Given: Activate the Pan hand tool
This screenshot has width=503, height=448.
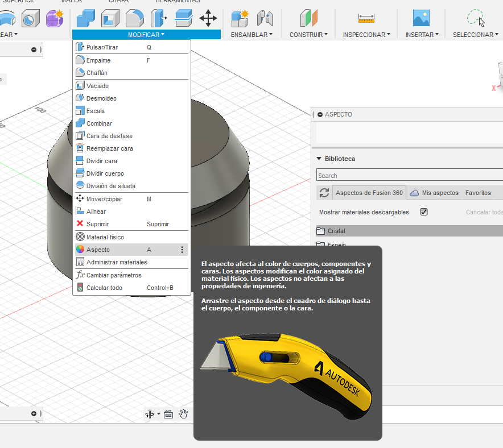Looking at the screenshot, I should tap(184, 414).
